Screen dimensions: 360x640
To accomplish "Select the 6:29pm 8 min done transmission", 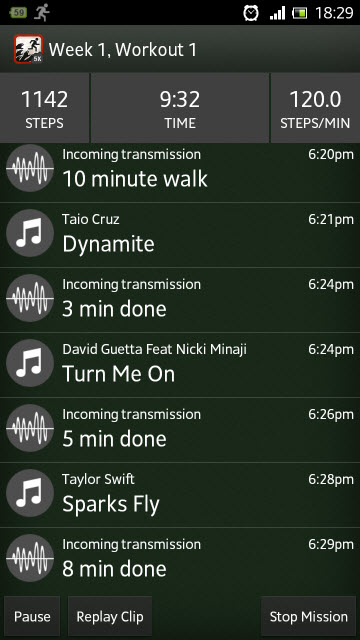I will (180, 559).
